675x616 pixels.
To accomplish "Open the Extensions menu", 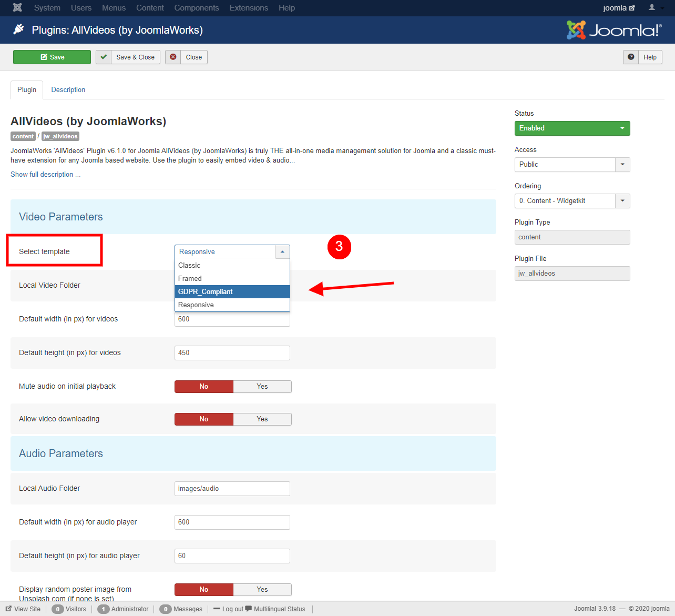I will click(249, 8).
